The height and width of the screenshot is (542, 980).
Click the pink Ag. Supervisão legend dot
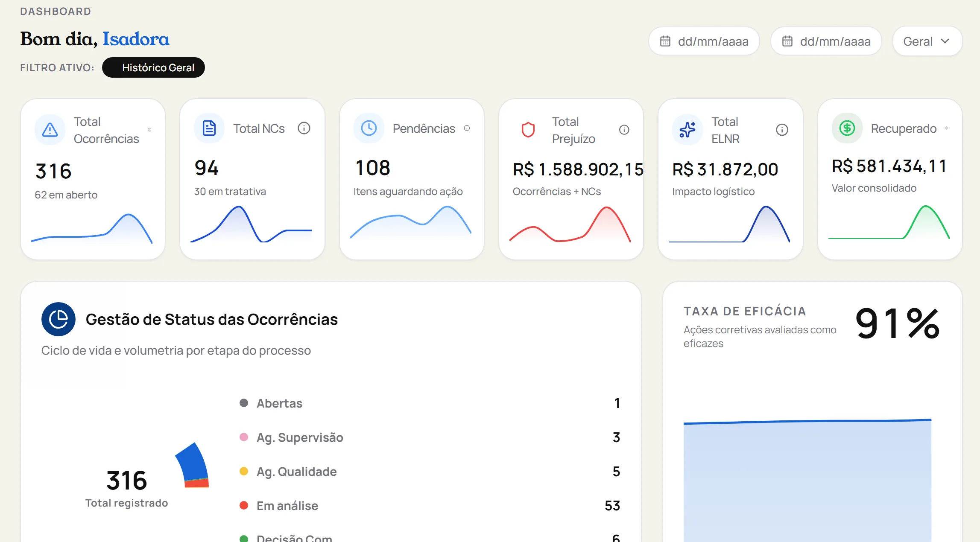[x=244, y=437]
